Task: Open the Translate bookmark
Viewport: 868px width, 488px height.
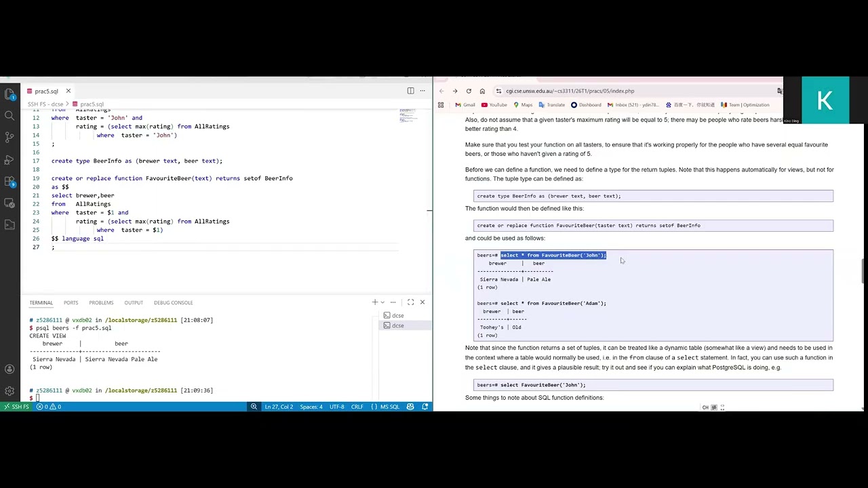Action: [x=552, y=105]
